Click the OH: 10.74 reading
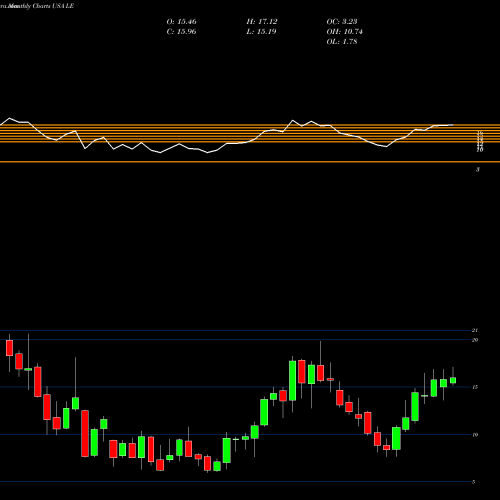The width and height of the screenshot is (500, 500). [344, 32]
